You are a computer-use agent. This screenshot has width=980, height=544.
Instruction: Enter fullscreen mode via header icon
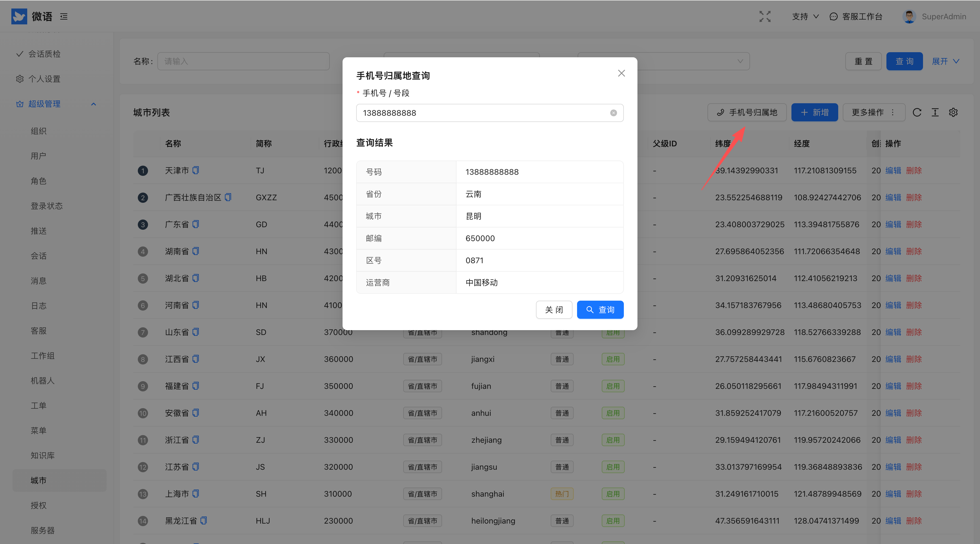pyautogui.click(x=765, y=16)
